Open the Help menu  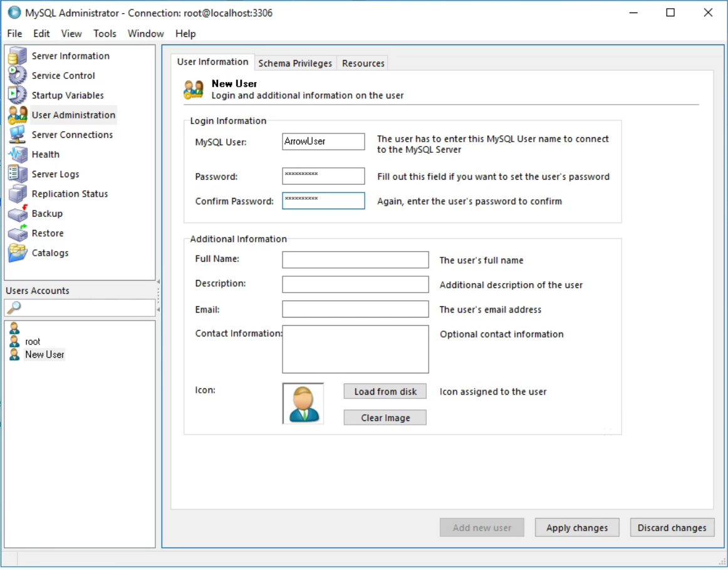(185, 33)
